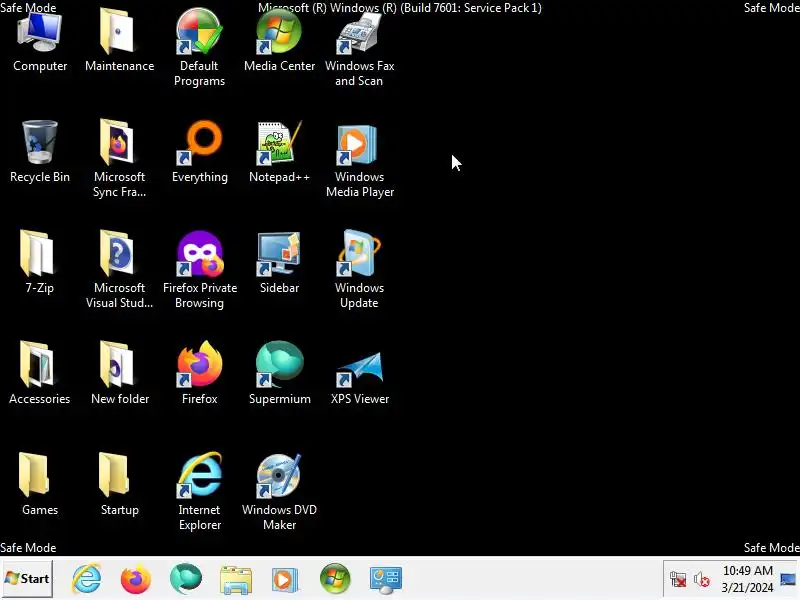Select the Startup folder

pyautogui.click(x=119, y=485)
